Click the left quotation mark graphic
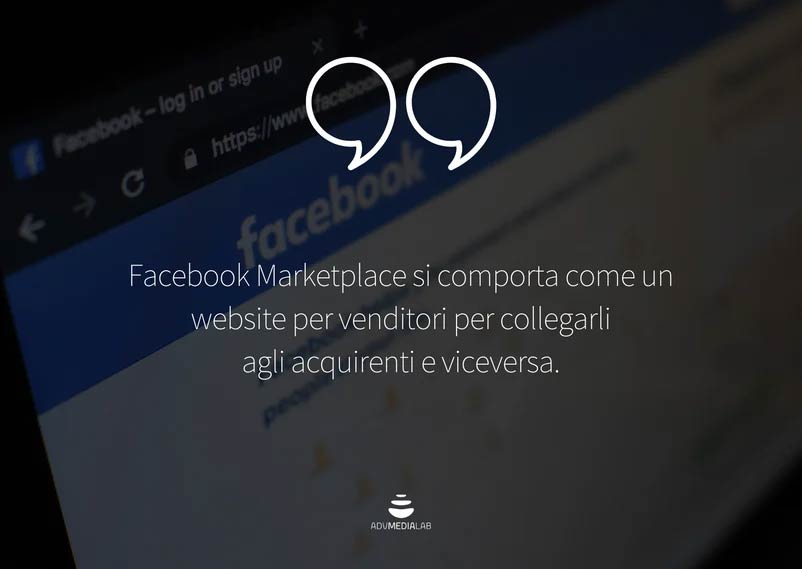 tap(351, 113)
